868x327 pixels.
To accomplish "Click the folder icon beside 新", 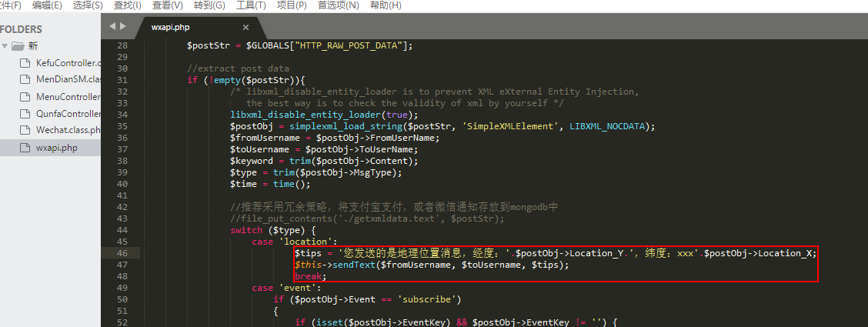I will tap(18, 46).
